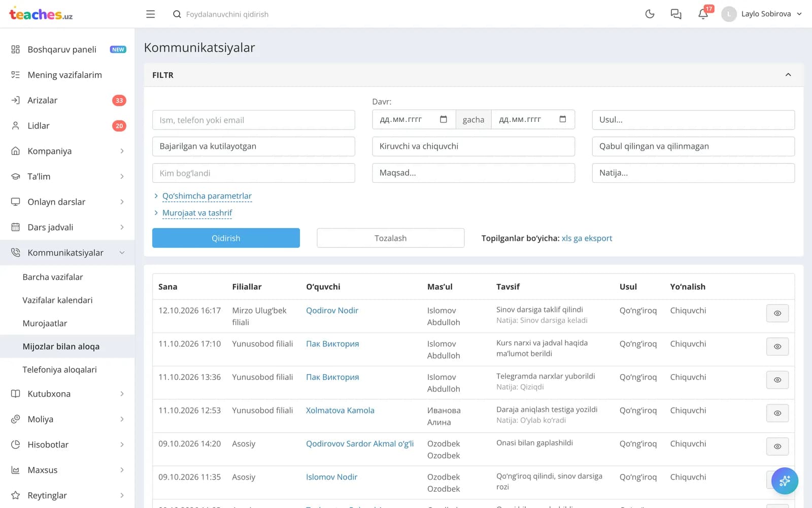The image size is (812, 508).
Task: Open Arizalar in the sidebar
Action: (x=67, y=100)
